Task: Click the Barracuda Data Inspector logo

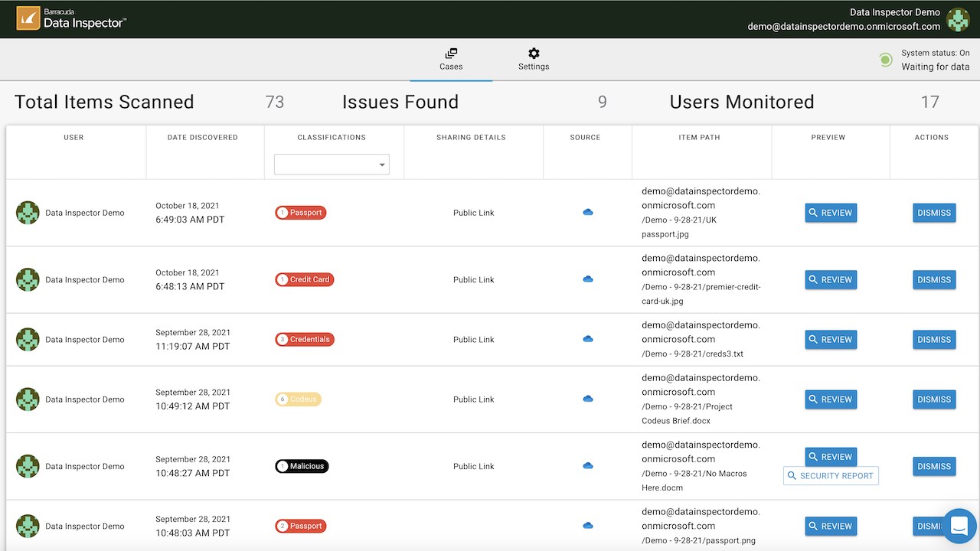Action: pos(71,19)
